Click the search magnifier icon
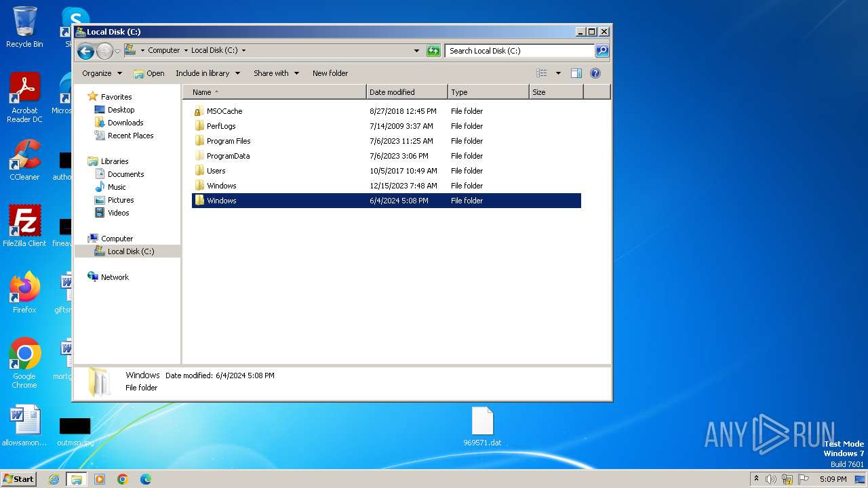This screenshot has height=488, width=868. (x=602, y=51)
